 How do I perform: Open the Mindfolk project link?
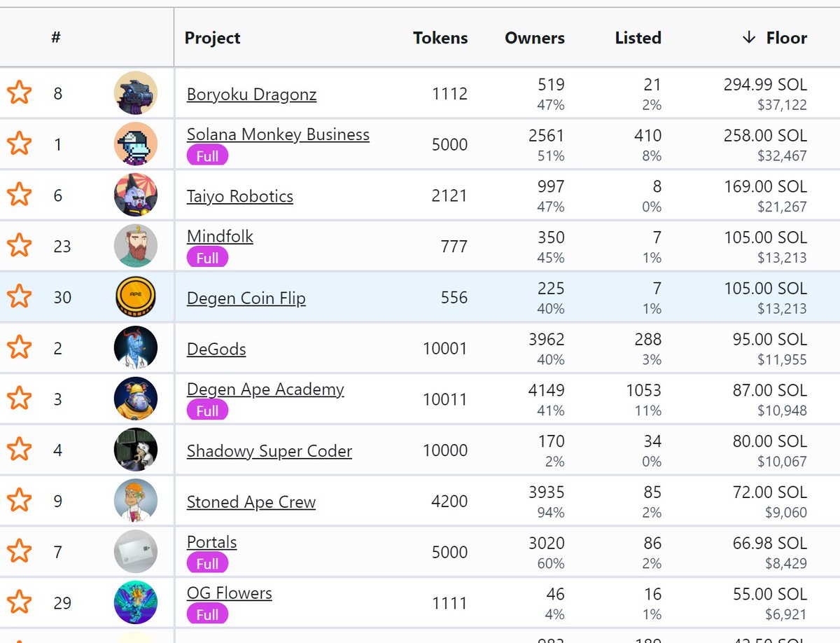220,236
